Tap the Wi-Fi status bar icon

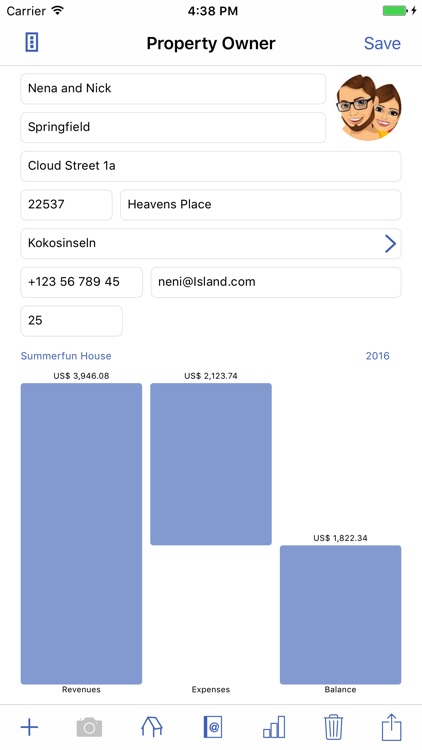tap(58, 11)
